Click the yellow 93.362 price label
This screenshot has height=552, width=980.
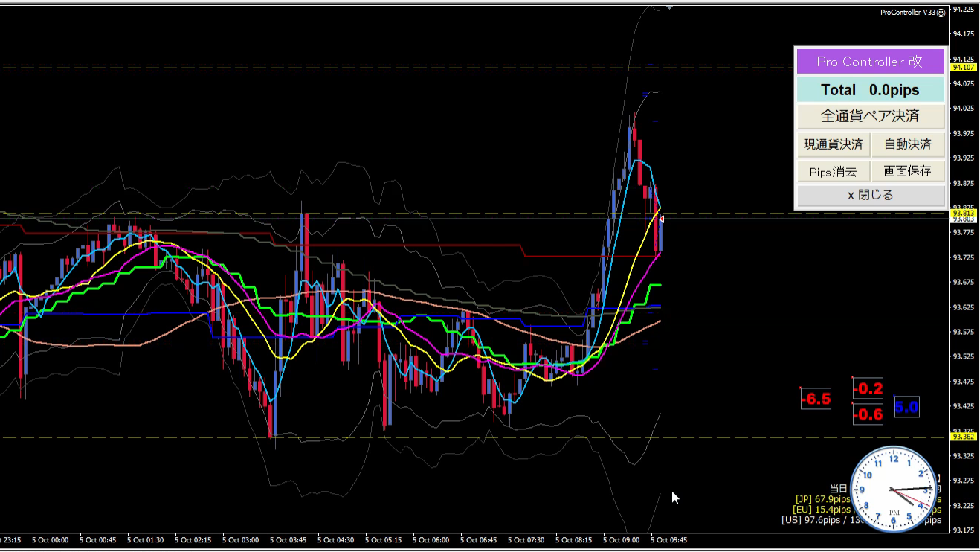(x=964, y=437)
